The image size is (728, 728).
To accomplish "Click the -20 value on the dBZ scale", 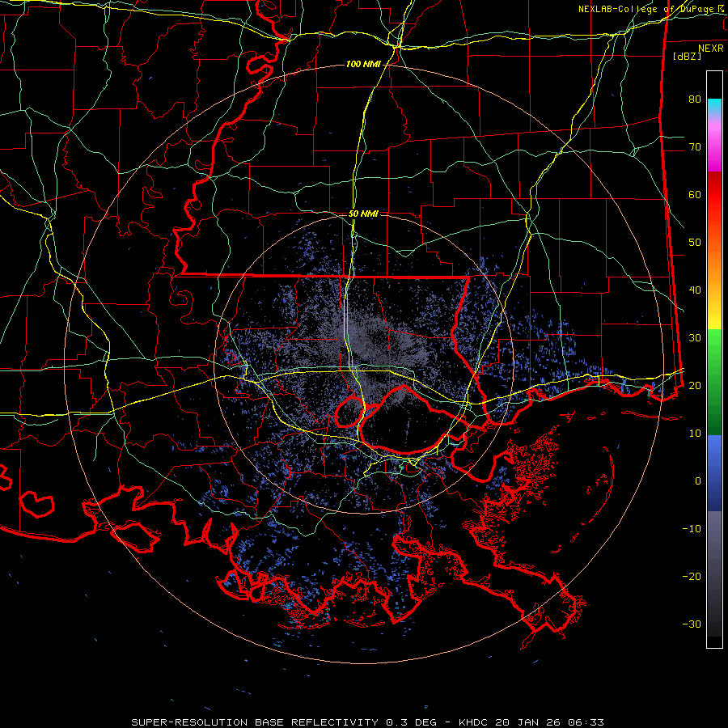I will [x=692, y=576].
